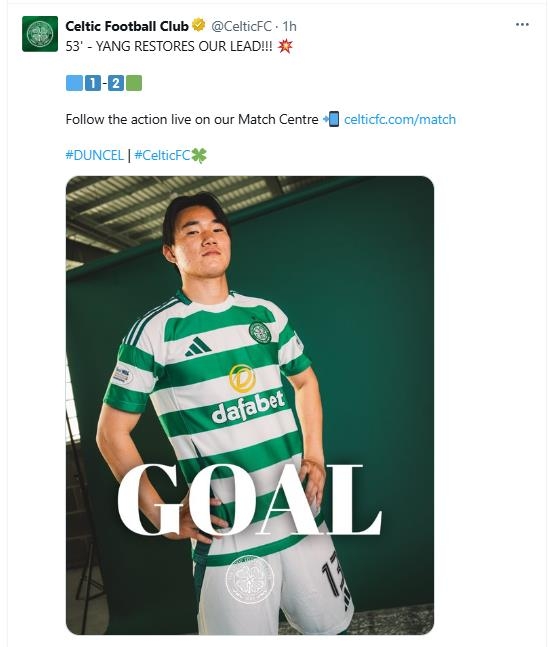Click the gold verified badge
548x647 pixels.
pyautogui.click(x=199, y=25)
